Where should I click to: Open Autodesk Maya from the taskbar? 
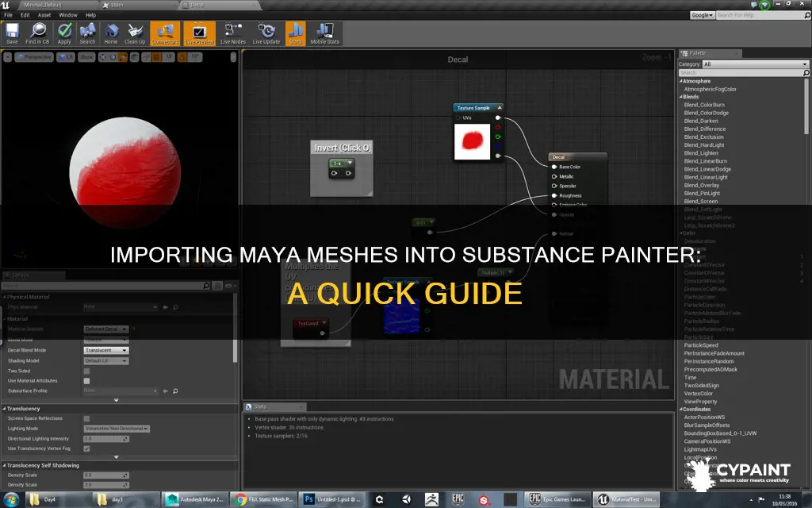195,500
